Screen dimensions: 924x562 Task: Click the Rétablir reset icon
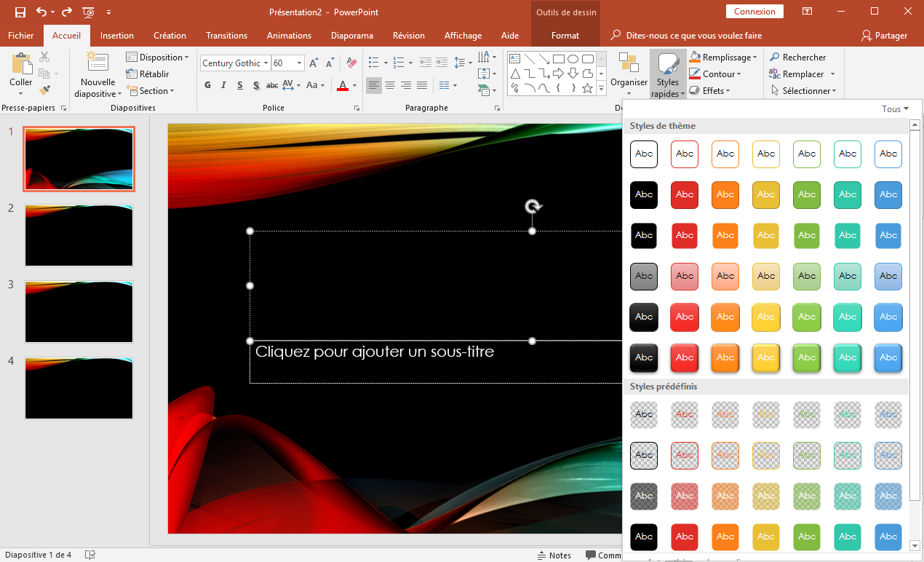coord(148,74)
